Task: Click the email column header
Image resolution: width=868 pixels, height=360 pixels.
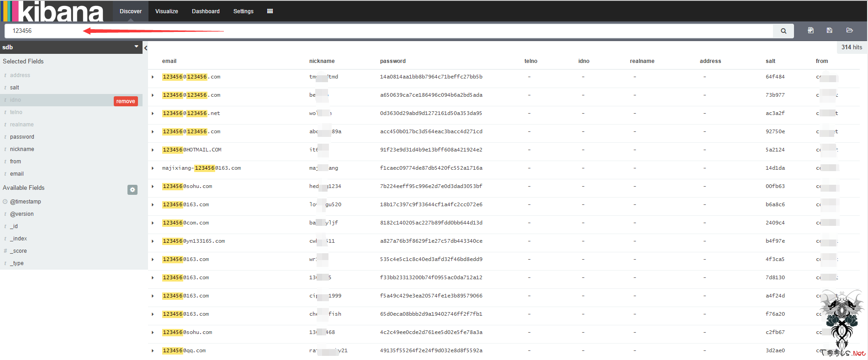Action: coord(169,61)
